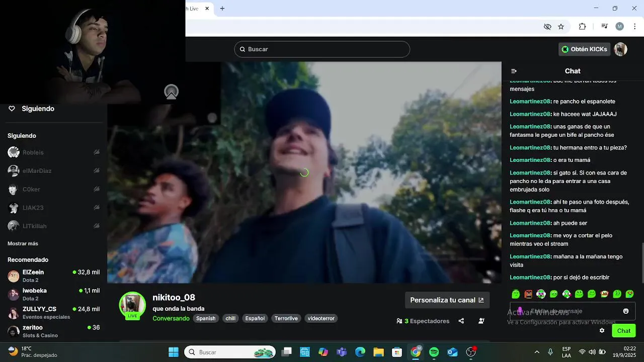Screen dimensions: 644x362
Task: Open Chrome extensions puzzle icon
Action: point(582,27)
